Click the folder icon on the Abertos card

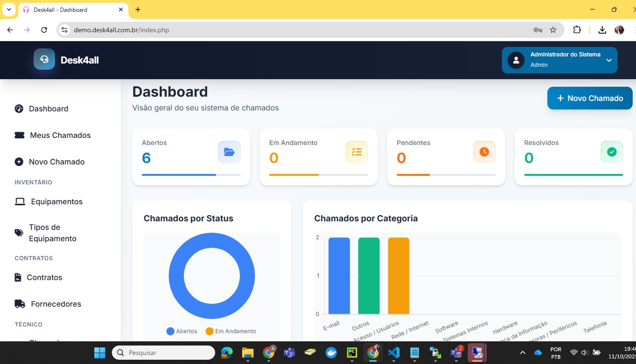229,152
